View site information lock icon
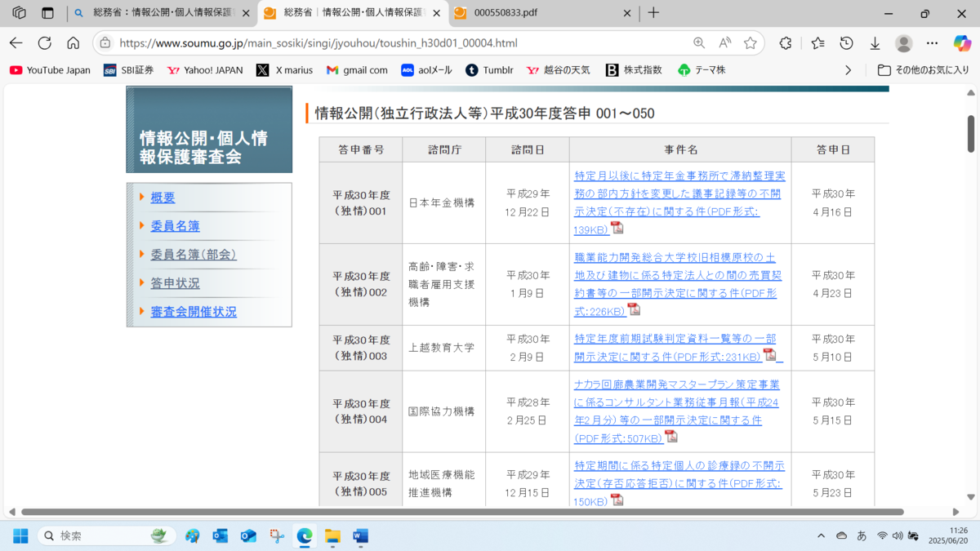Image resolution: width=980 pixels, height=551 pixels. [x=105, y=43]
